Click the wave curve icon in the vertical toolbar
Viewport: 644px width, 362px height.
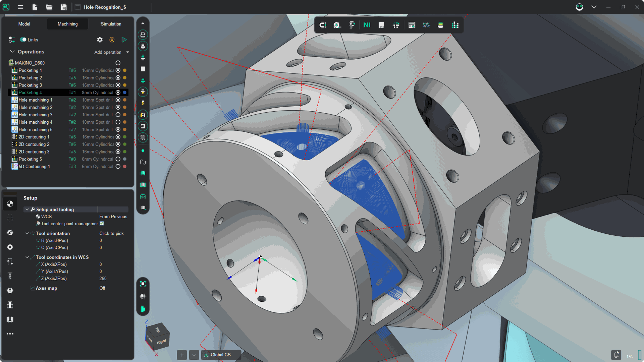click(143, 162)
